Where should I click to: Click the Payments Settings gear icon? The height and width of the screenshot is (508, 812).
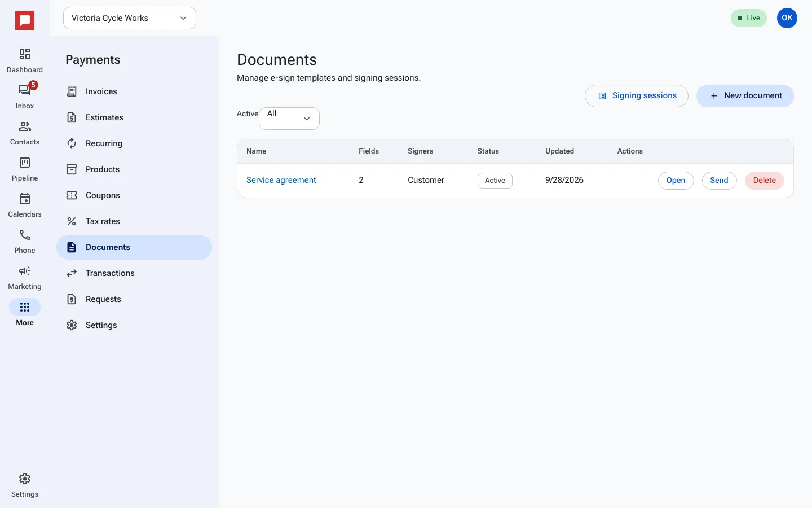coord(72,325)
